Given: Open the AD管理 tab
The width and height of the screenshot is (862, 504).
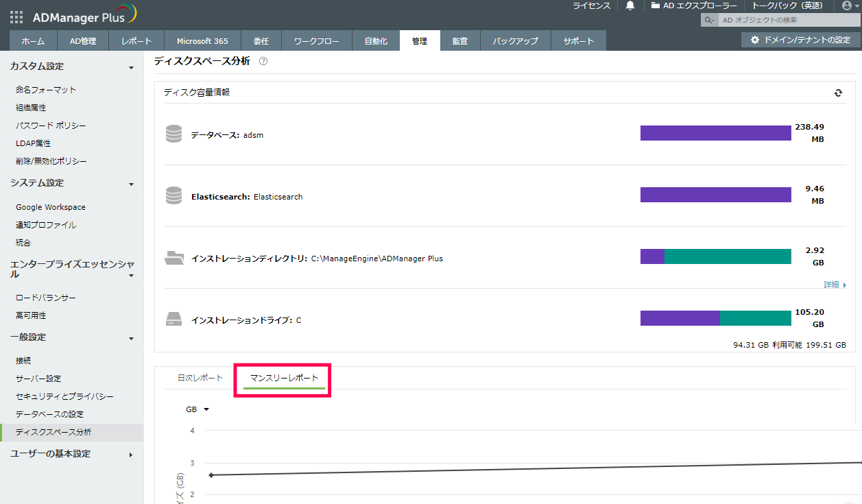Looking at the screenshot, I should tap(83, 41).
